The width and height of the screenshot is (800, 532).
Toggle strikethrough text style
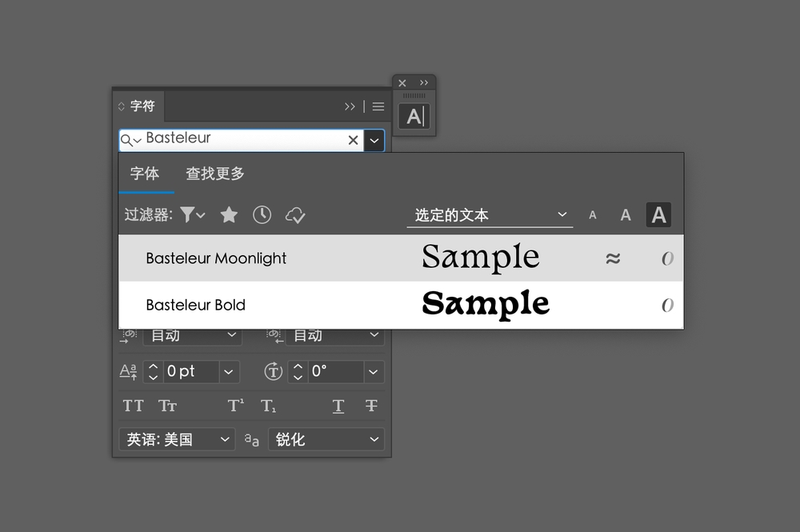pyautogui.click(x=371, y=406)
